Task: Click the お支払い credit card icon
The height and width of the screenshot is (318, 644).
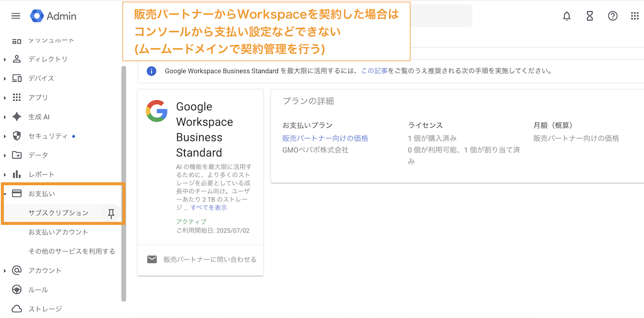Action: 17,193
